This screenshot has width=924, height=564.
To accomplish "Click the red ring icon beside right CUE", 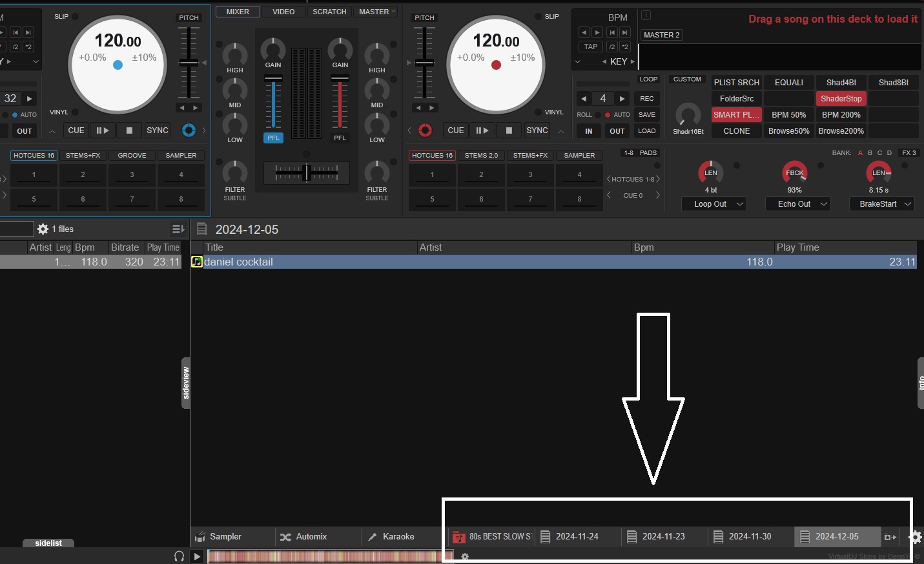I will [x=425, y=131].
